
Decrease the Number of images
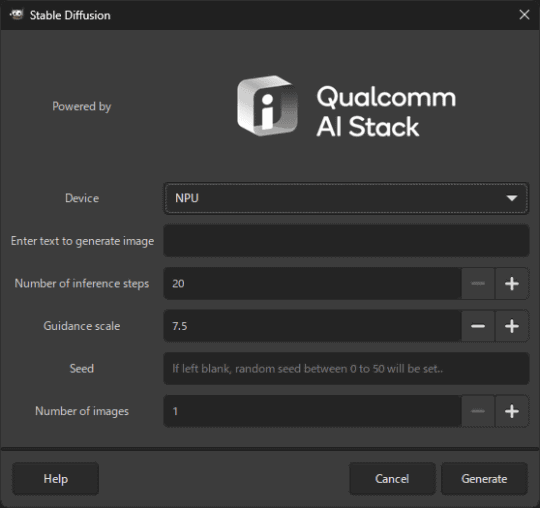pyautogui.click(x=478, y=411)
